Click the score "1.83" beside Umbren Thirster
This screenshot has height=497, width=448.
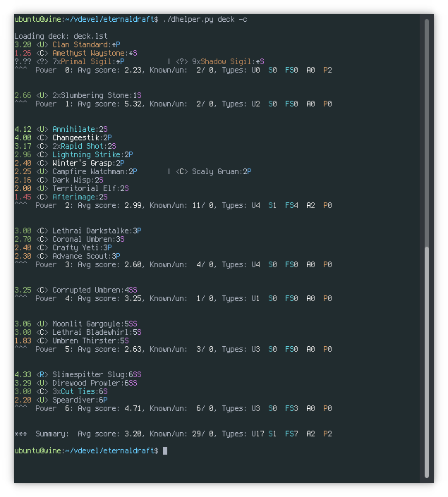click(23, 340)
